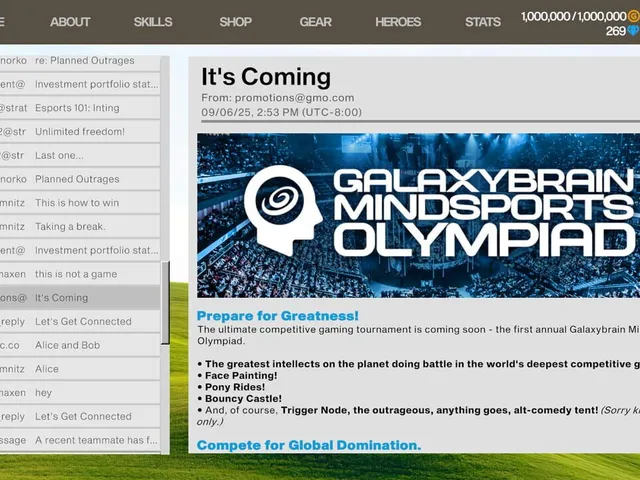This screenshot has height=480, width=640.
Task: Select the 'Taking a break.' message
Action: (80, 227)
